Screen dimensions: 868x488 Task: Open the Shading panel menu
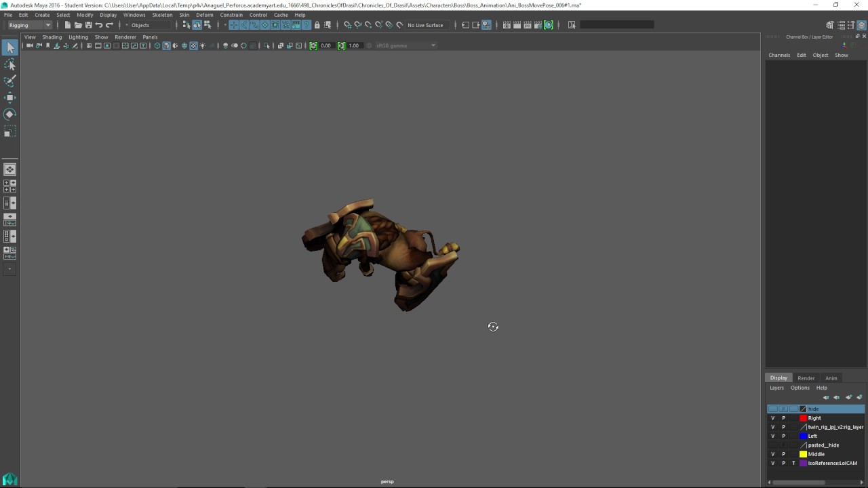[52, 37]
